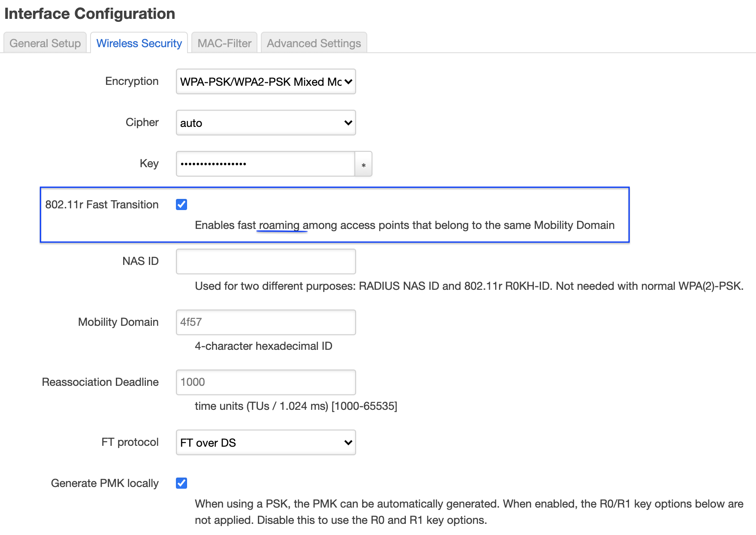Select the Wireless Security tab
Image resolution: width=756 pixels, height=535 pixels.
pos(139,43)
